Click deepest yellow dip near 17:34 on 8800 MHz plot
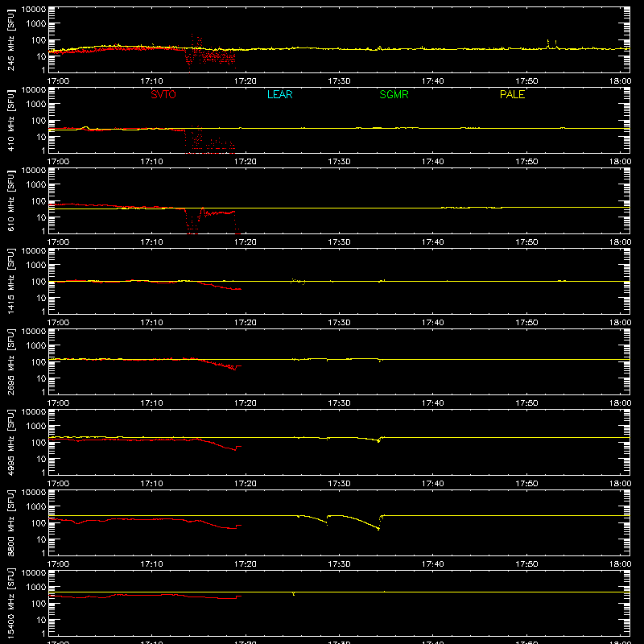 point(378,529)
